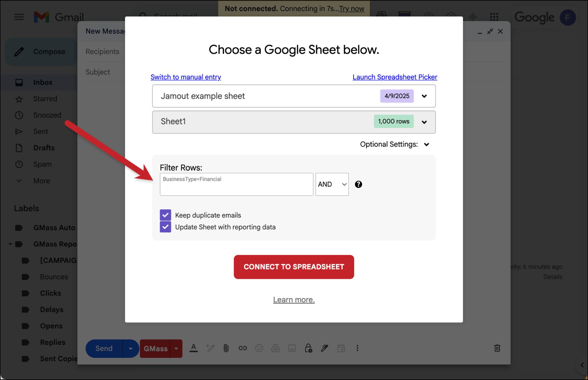Open text formatting options in compose toolbar
Screen dimensions: 588x380
tap(194, 348)
